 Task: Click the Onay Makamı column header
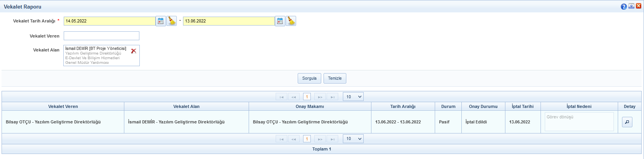310,106
